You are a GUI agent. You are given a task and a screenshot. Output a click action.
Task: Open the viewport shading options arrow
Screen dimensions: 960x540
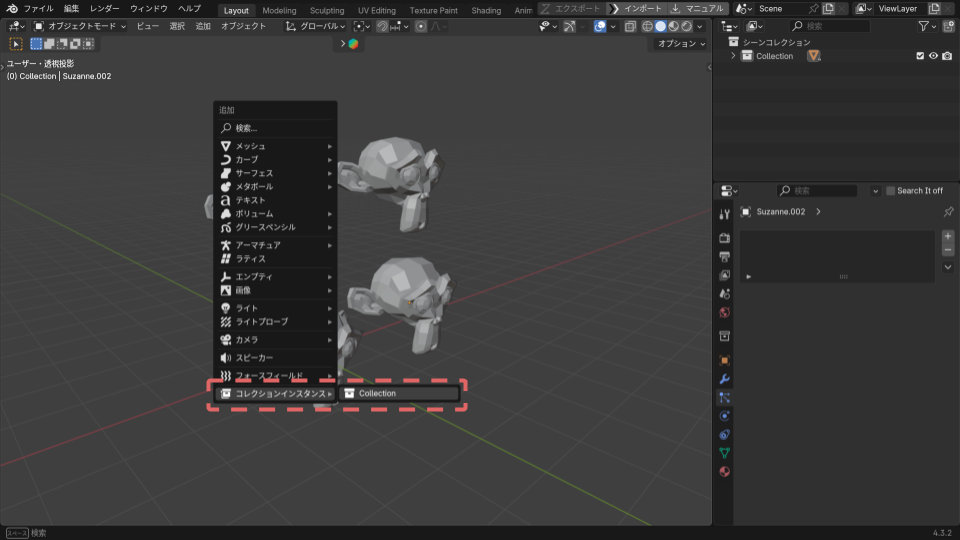[x=700, y=26]
